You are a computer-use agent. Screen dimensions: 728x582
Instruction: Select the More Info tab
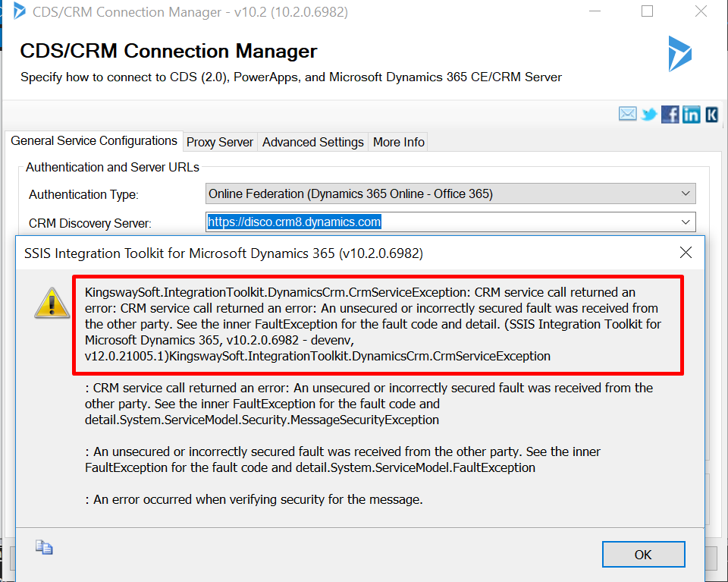pos(399,142)
